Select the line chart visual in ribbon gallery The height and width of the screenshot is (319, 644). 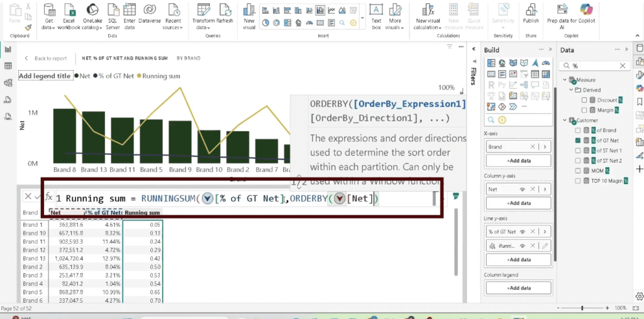click(x=331, y=10)
